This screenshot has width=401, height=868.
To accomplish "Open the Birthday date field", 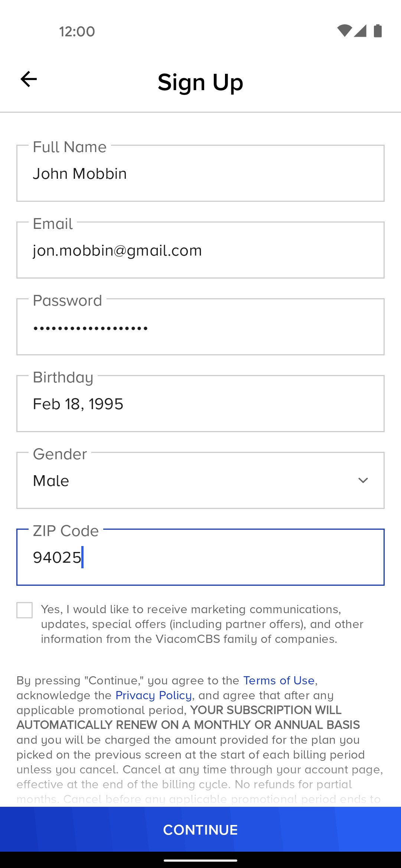I will click(x=200, y=404).
